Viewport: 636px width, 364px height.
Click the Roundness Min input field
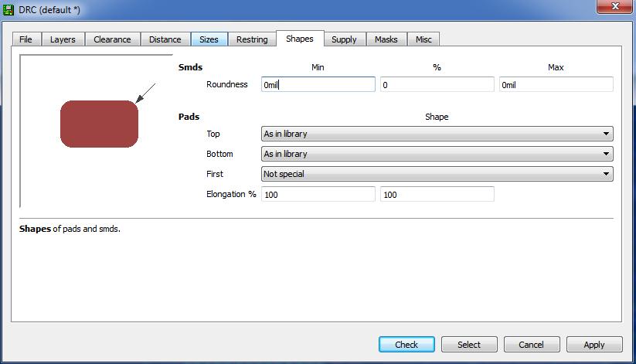tap(318, 84)
